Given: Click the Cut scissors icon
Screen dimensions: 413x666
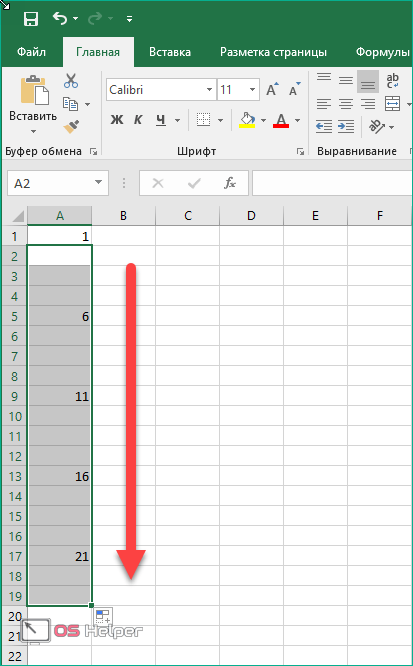Looking at the screenshot, I should coord(71,80).
